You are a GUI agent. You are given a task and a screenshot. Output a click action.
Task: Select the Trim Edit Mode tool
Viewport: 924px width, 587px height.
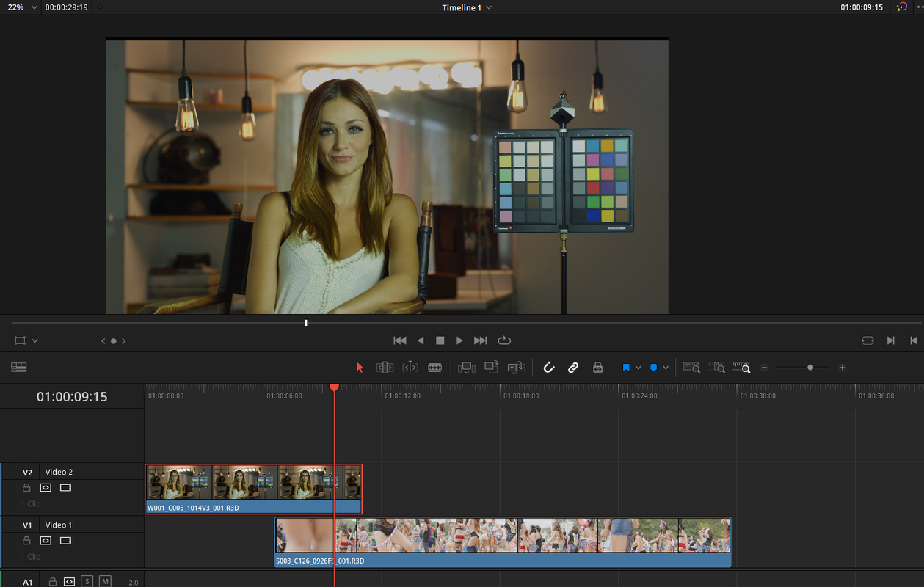(x=385, y=368)
